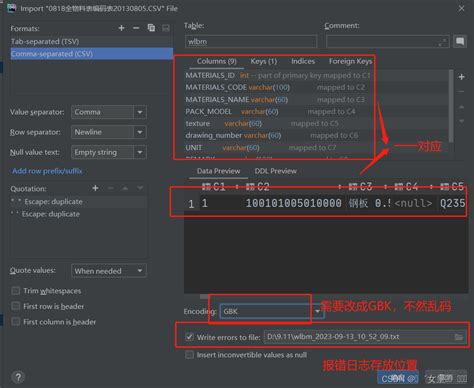Select Comma-separated (CSV) format

[x=91, y=54]
